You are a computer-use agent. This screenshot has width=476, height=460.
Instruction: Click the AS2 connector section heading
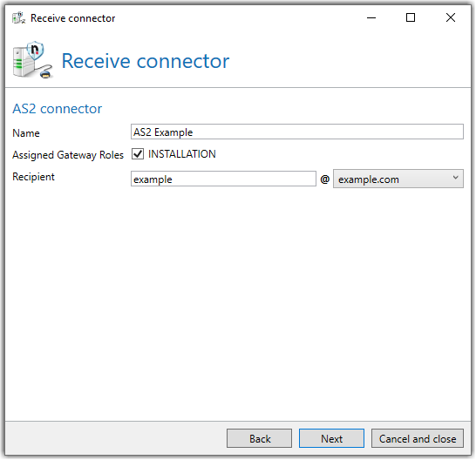tap(57, 109)
